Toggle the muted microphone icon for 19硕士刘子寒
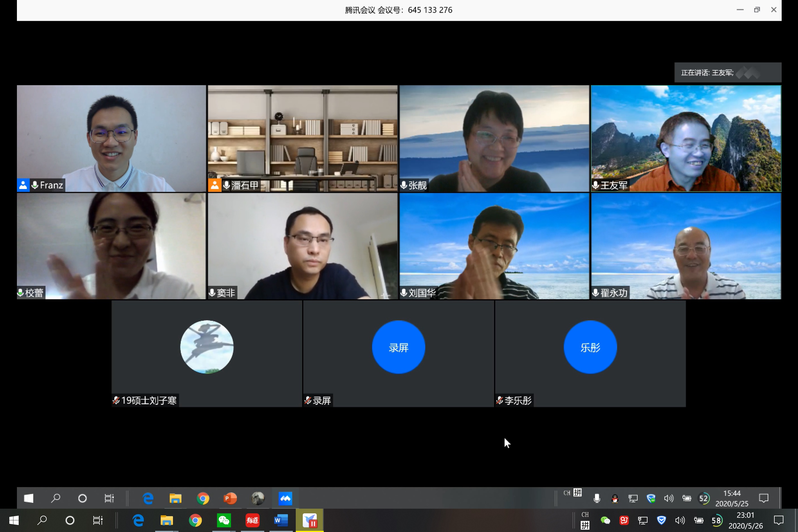798x532 pixels. (x=116, y=400)
